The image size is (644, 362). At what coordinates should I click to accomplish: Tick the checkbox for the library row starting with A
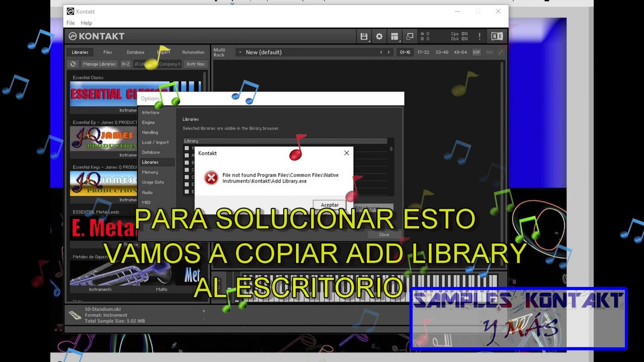point(187,155)
